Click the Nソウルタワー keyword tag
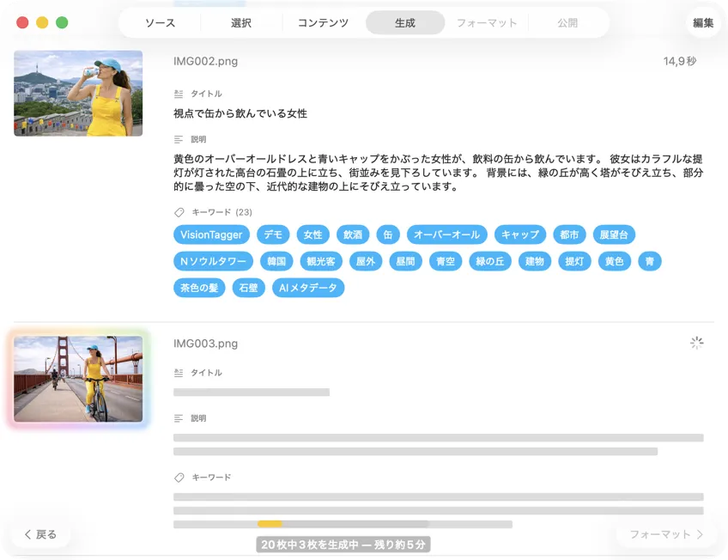The image size is (728, 560). pos(212,261)
